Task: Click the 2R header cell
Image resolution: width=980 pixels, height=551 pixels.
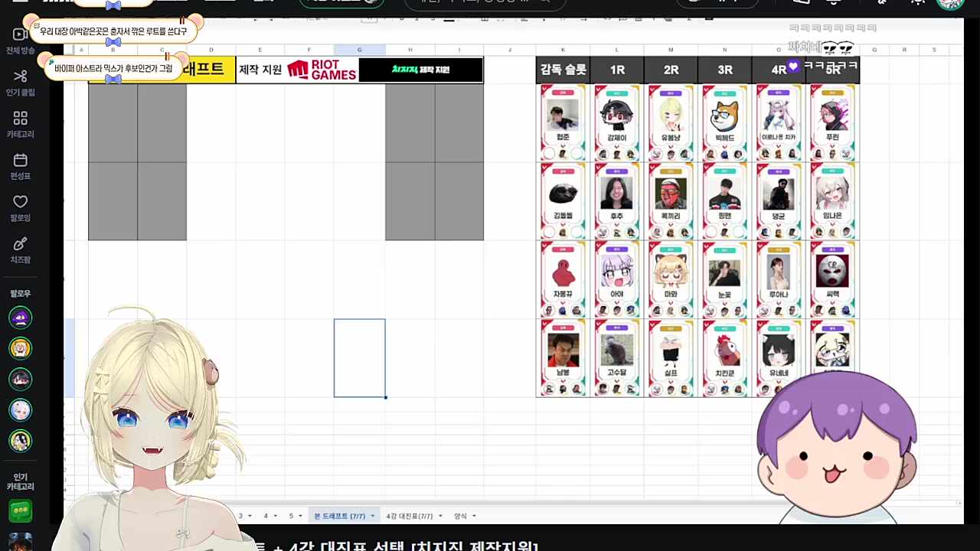Action: [671, 70]
